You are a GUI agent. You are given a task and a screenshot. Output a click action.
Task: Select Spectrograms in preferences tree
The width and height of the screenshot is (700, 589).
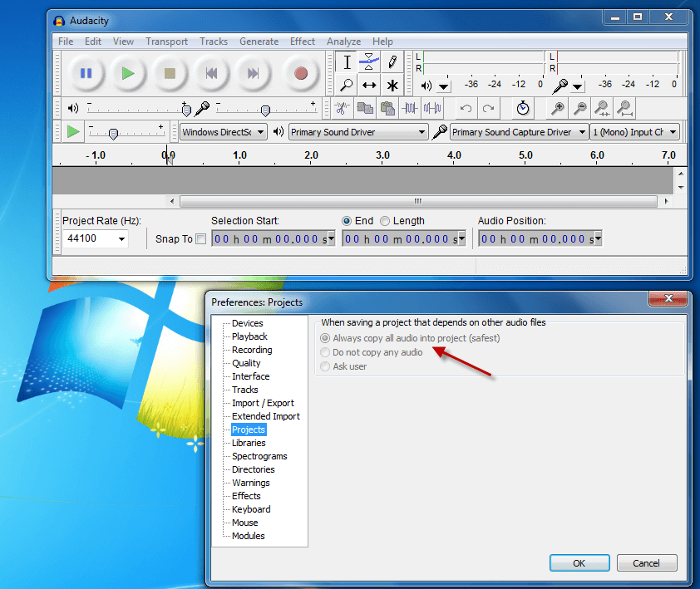point(259,456)
